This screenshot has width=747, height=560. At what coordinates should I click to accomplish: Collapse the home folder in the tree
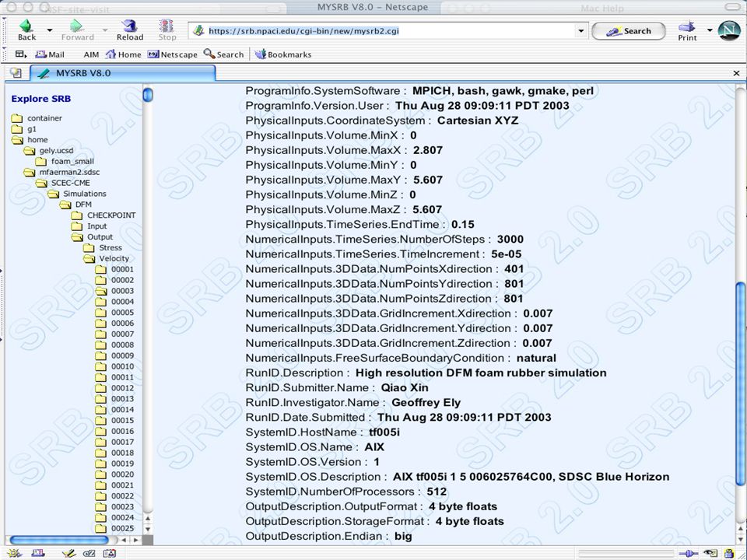tap(30, 140)
